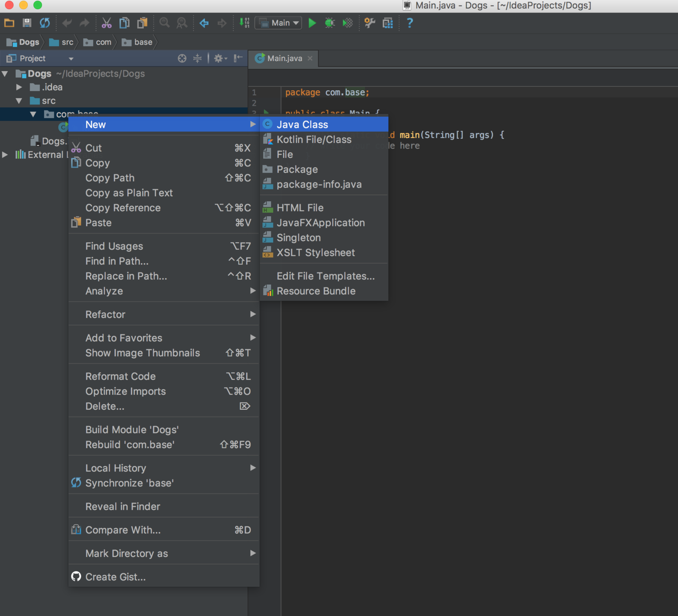Viewport: 678px width, 616px height.
Task: Expand the External Libraries node
Action: pyautogui.click(x=5, y=155)
